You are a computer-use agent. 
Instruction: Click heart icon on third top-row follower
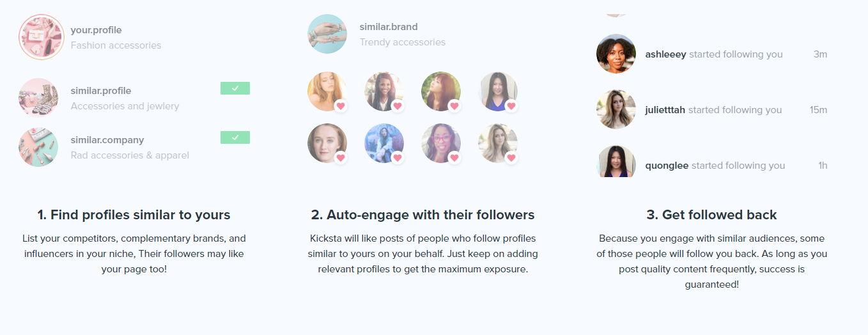tap(454, 105)
